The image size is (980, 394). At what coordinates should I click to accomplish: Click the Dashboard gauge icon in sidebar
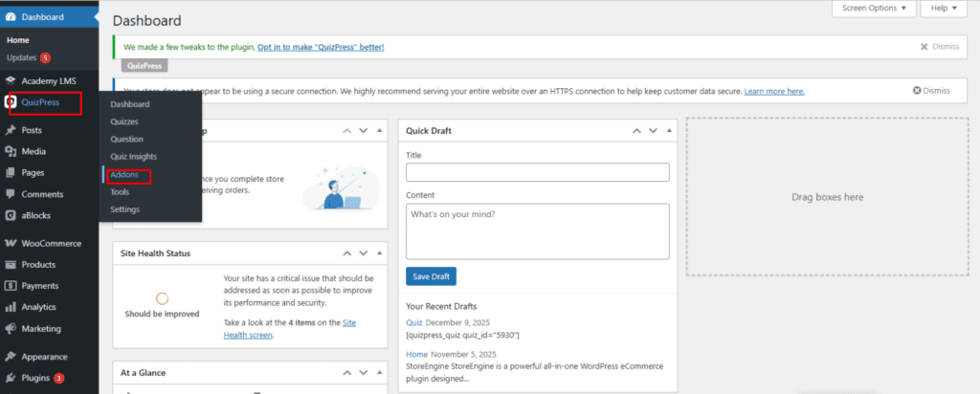[x=11, y=17]
